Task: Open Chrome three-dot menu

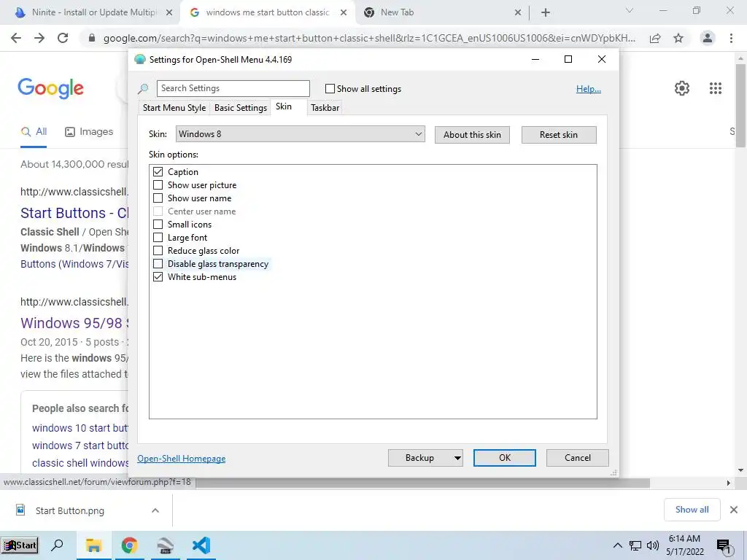Action: [731, 38]
